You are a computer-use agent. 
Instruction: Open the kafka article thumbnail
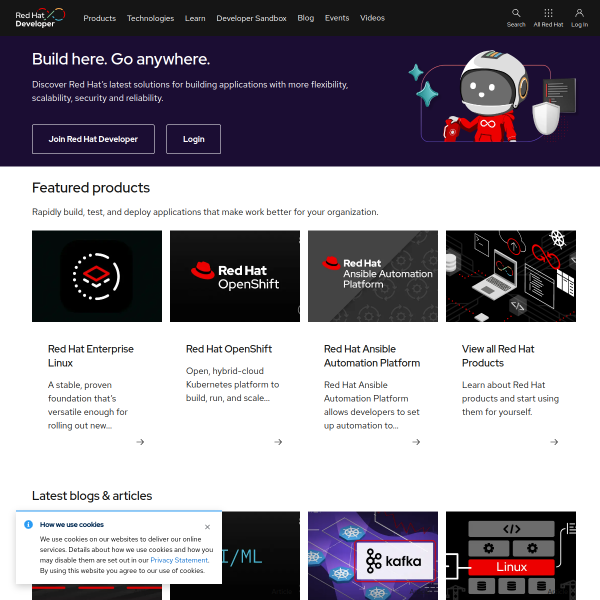373,556
